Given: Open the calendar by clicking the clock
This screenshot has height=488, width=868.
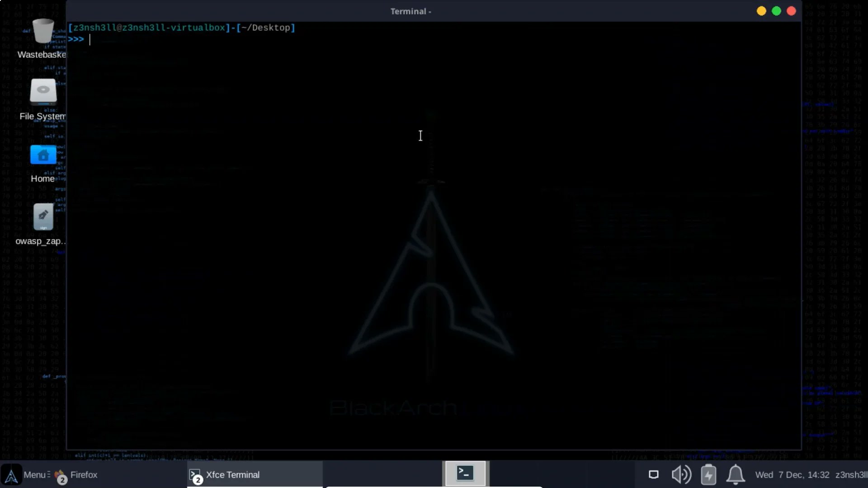Looking at the screenshot, I should 793,475.
